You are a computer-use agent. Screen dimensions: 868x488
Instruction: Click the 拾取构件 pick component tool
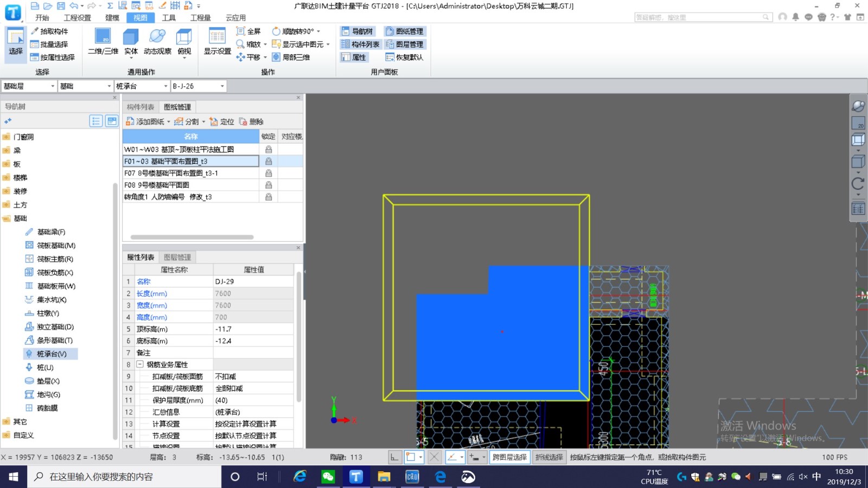coord(49,31)
